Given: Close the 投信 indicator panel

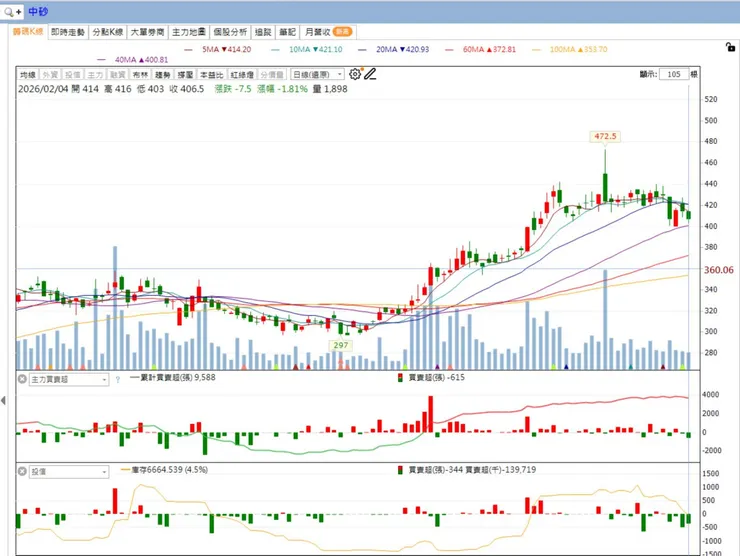Looking at the screenshot, I should point(22,471).
